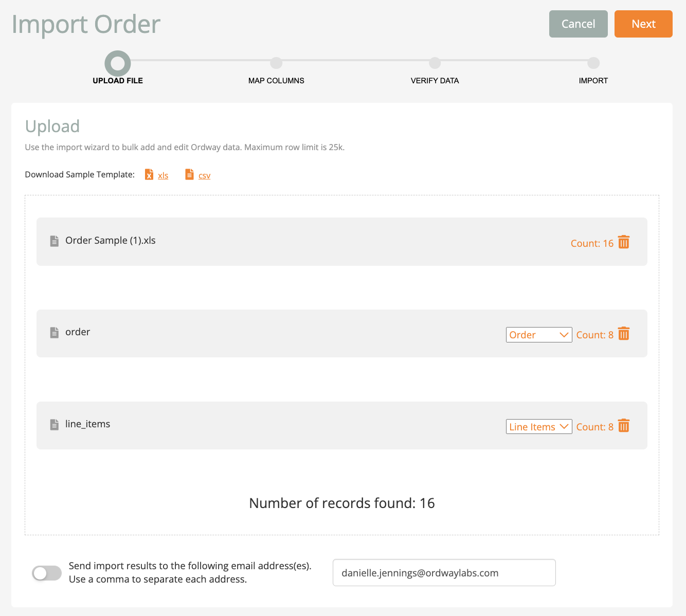This screenshot has height=616, width=686.
Task: Go to the Map Columns step
Action: click(x=276, y=63)
